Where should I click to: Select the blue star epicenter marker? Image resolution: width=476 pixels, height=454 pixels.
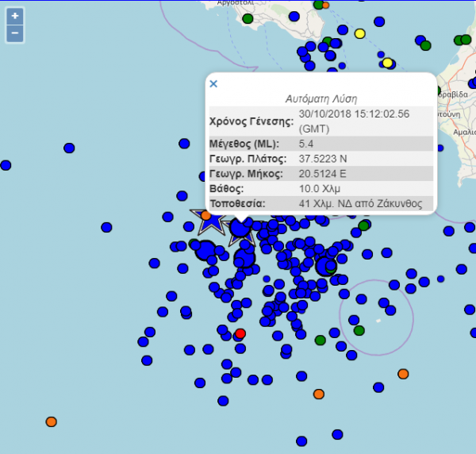point(210,220)
